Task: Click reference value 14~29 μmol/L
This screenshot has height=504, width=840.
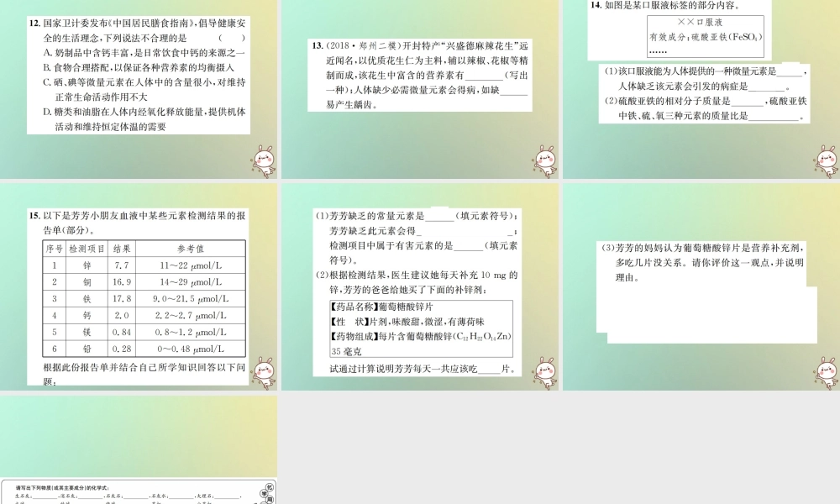Action: pos(191,281)
